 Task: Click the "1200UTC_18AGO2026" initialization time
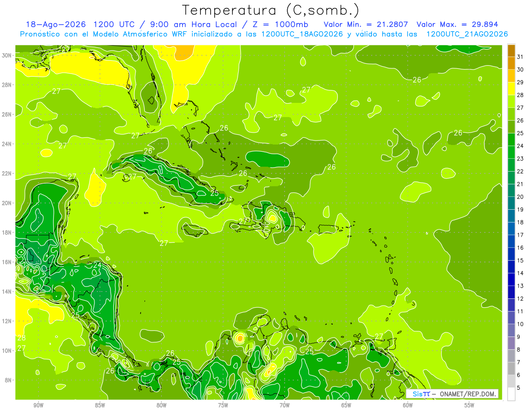pos(302,34)
